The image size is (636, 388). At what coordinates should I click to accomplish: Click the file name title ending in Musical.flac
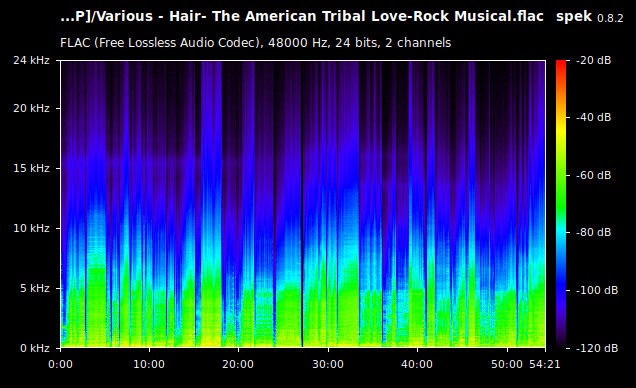tap(302, 17)
